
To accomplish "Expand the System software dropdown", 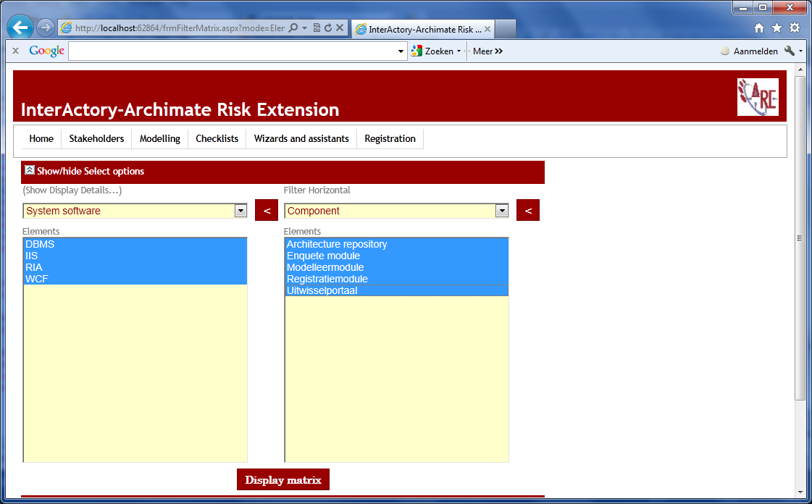I will click(x=240, y=211).
